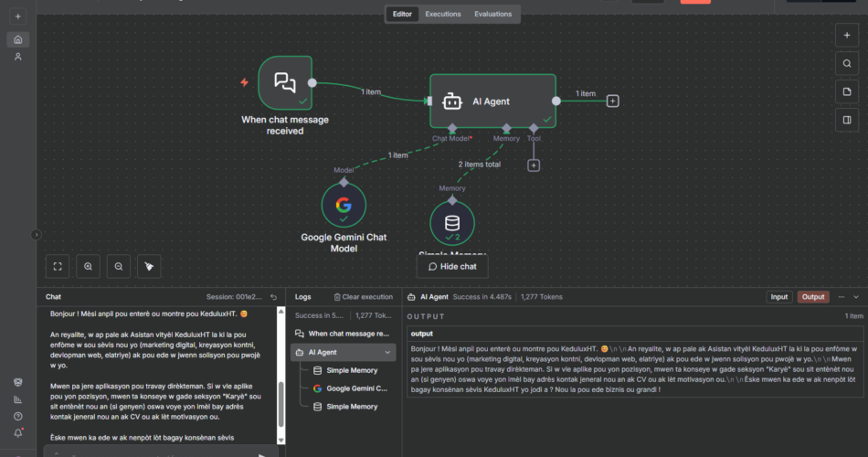Open the Evaluations tab
868x457 pixels.
(x=492, y=14)
